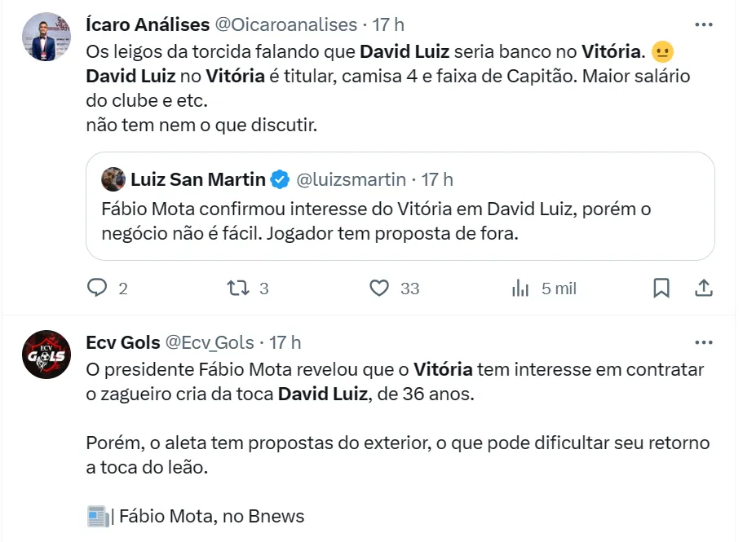Viewport: 756px width, 542px height.
Task: Click the Ecv Gols display name
Action: (x=122, y=342)
